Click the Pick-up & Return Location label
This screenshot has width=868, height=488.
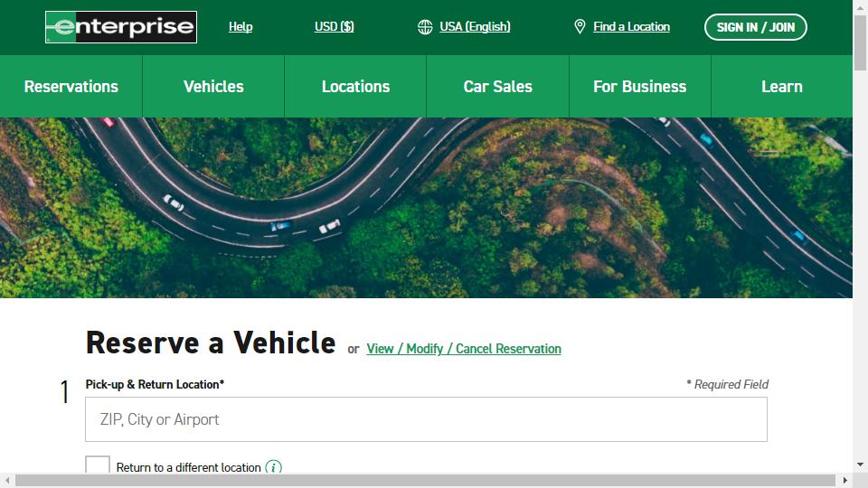coord(155,384)
